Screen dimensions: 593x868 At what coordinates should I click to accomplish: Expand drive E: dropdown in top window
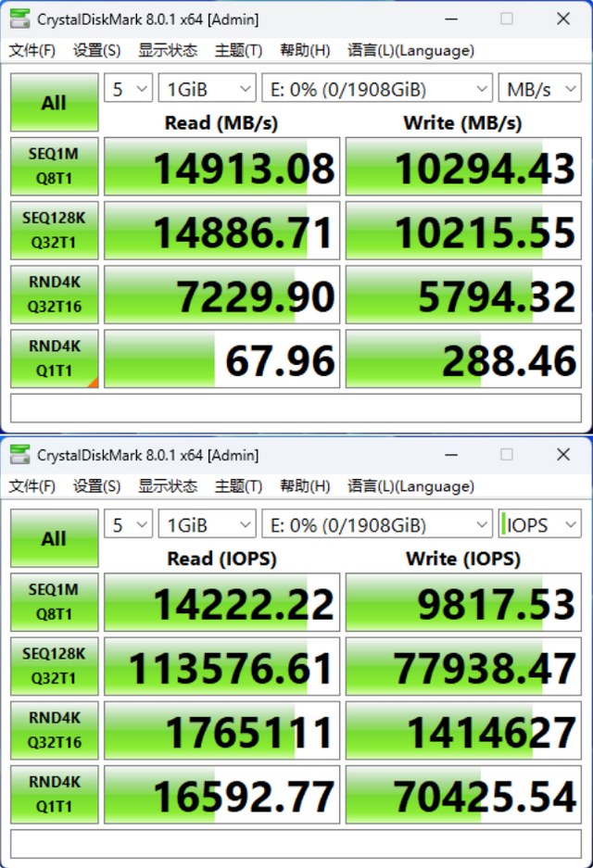377,89
